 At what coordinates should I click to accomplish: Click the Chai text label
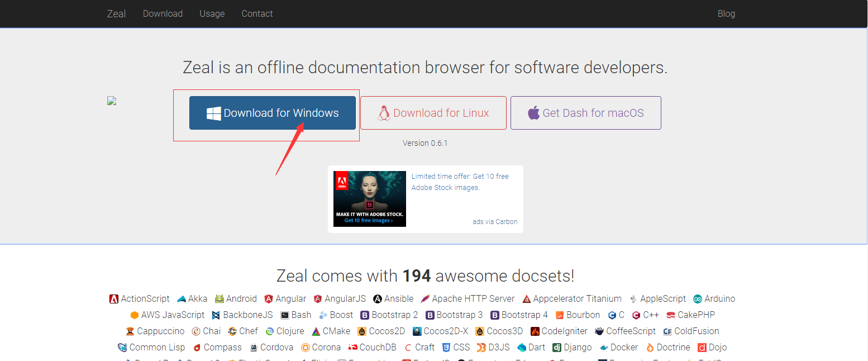(x=212, y=331)
